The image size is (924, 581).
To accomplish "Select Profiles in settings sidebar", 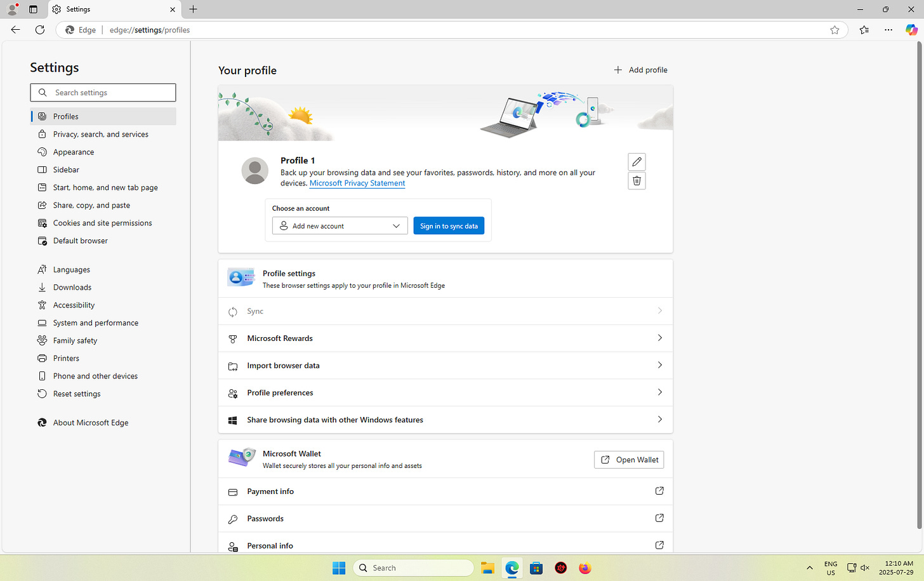I will pos(103,116).
